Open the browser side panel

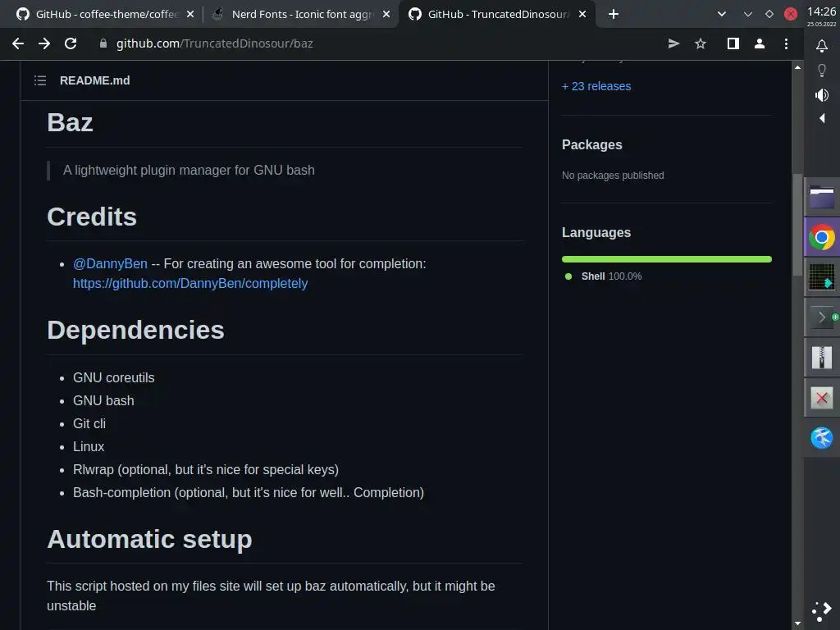(733, 43)
